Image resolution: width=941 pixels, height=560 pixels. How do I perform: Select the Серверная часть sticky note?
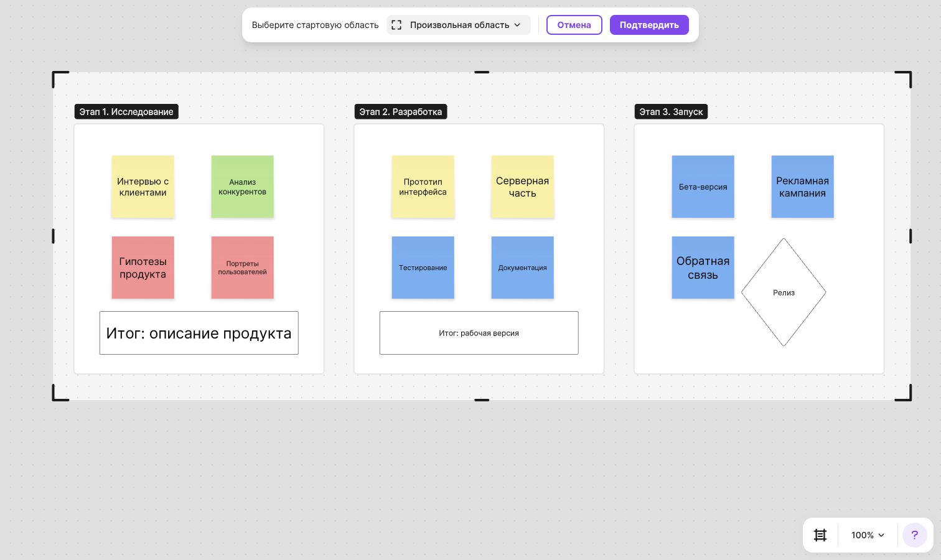[x=523, y=187]
